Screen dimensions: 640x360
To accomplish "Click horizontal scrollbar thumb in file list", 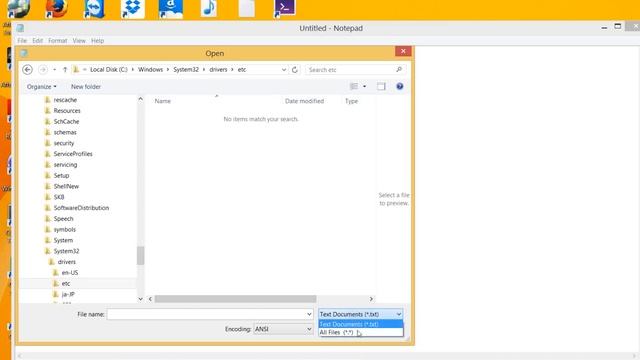I will pos(235,299).
